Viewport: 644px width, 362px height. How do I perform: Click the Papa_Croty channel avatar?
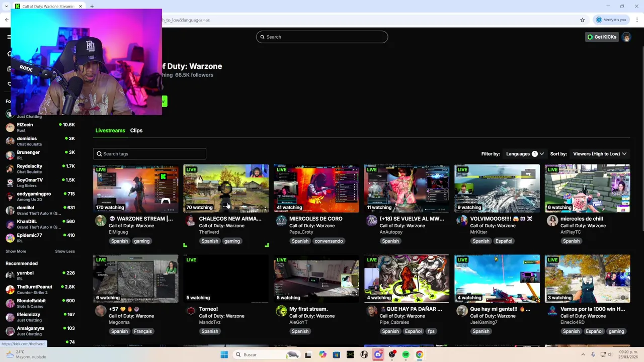(281, 221)
